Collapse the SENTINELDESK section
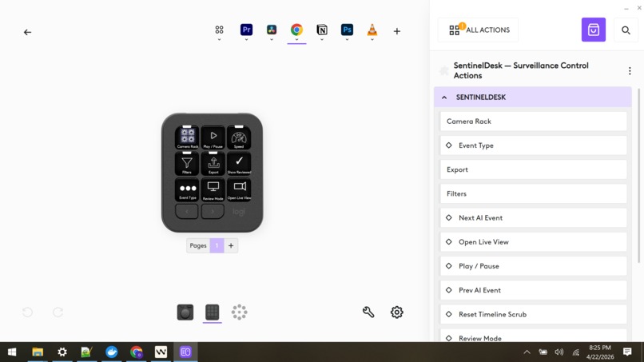Screen dimensions: 644x362 (533, 97)
